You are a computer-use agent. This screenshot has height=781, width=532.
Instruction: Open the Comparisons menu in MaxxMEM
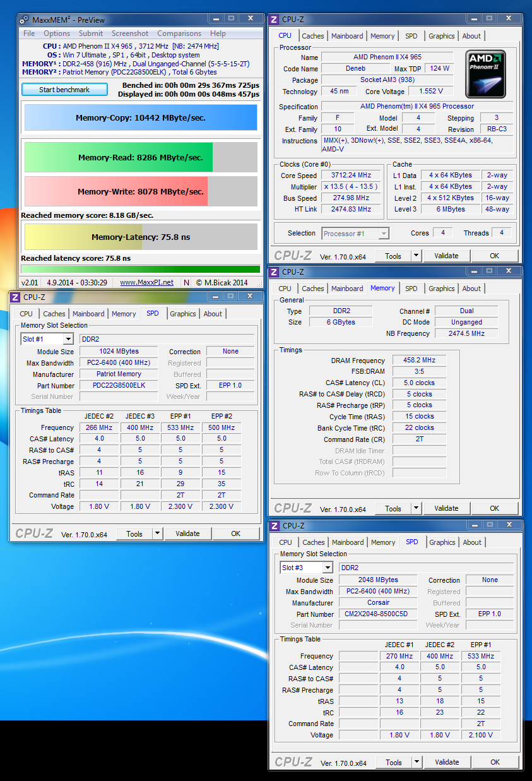[179, 33]
